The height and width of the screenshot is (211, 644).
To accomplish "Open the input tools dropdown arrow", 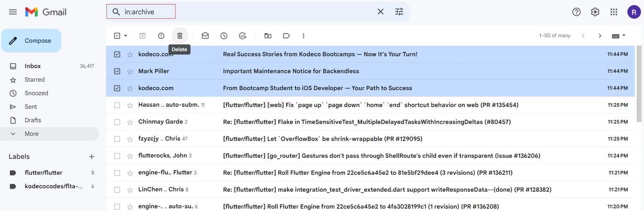I will click(624, 36).
